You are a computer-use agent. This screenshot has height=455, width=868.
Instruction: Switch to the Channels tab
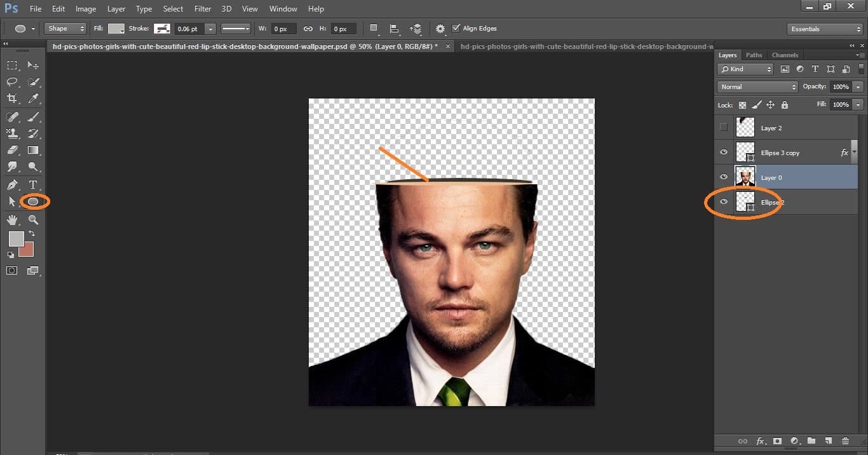pos(785,55)
